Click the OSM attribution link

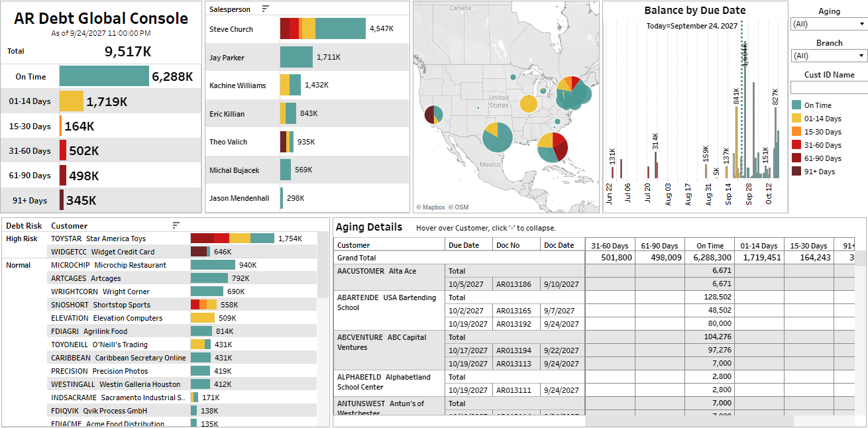(x=462, y=207)
